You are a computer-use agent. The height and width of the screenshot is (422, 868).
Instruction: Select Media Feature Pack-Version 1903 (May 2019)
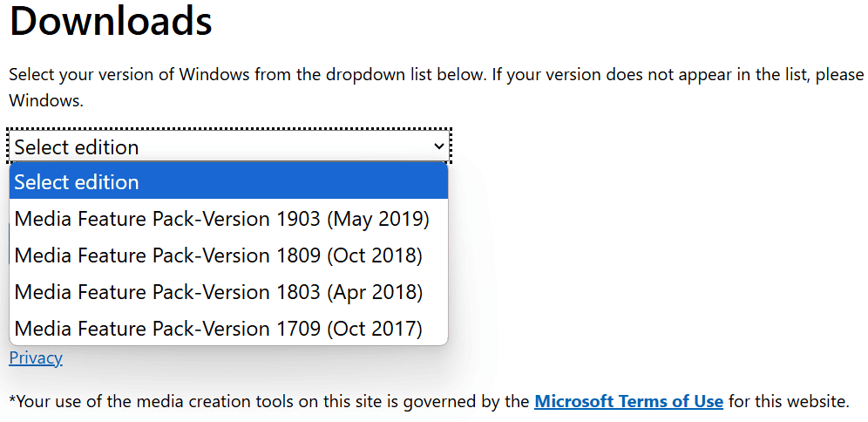click(222, 219)
